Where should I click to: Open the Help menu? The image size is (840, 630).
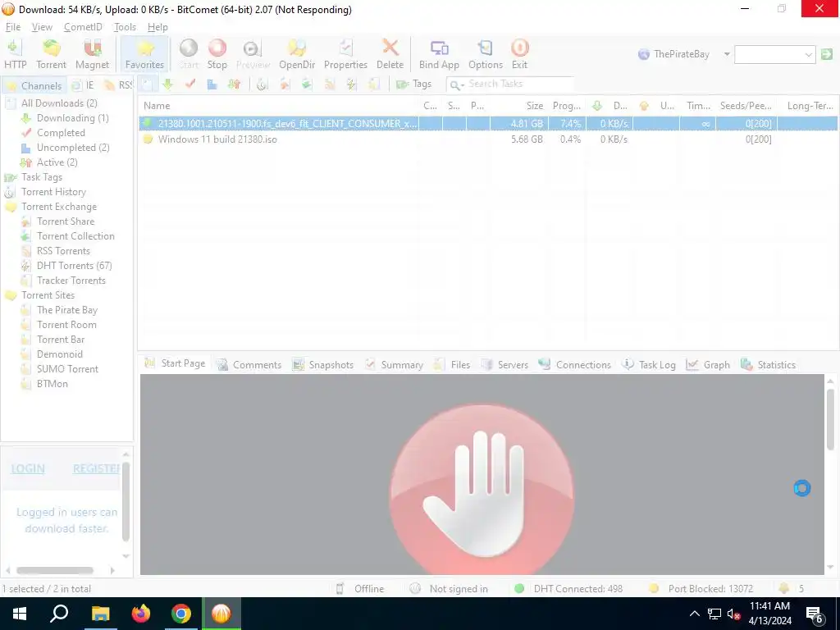point(157,27)
